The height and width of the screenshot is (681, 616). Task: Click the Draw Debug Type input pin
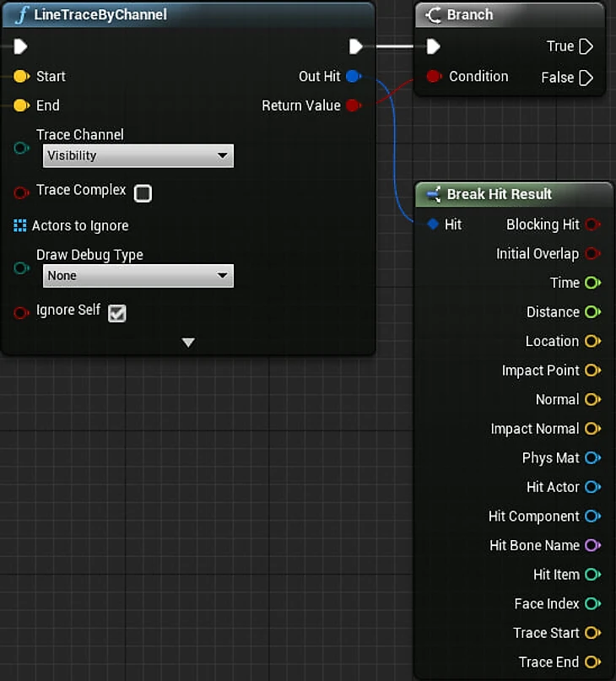(21, 268)
